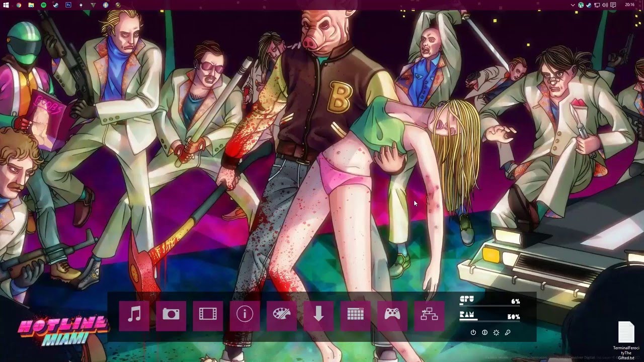This screenshot has height=362, width=644.
Task: Expand hidden system tray icons chevron
Action: pos(573,5)
